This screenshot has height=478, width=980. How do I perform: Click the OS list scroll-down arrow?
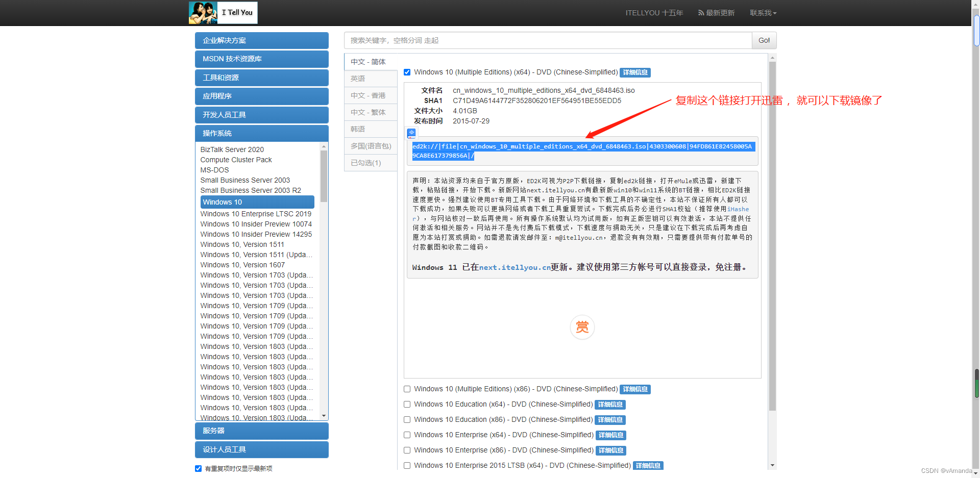click(x=324, y=416)
